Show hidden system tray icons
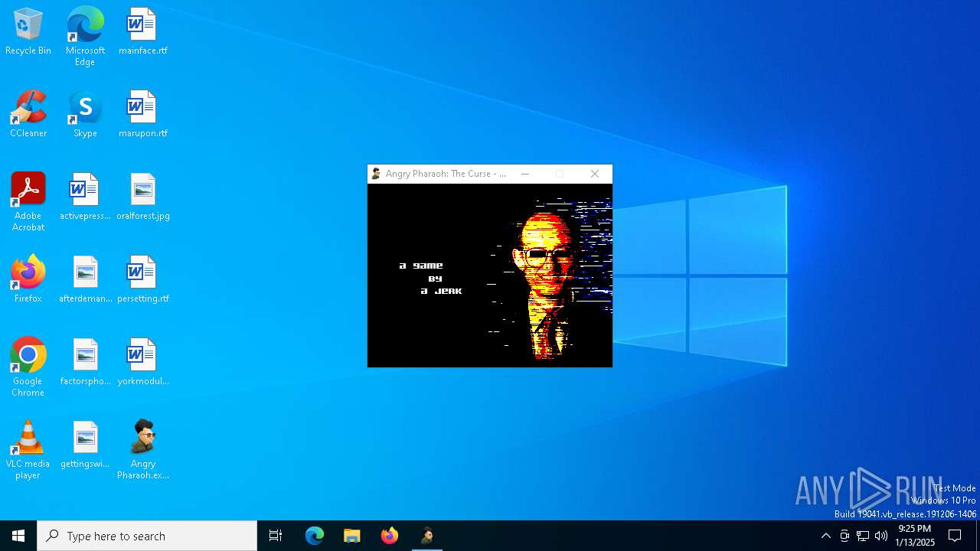Image resolution: width=980 pixels, height=551 pixels. [x=825, y=536]
